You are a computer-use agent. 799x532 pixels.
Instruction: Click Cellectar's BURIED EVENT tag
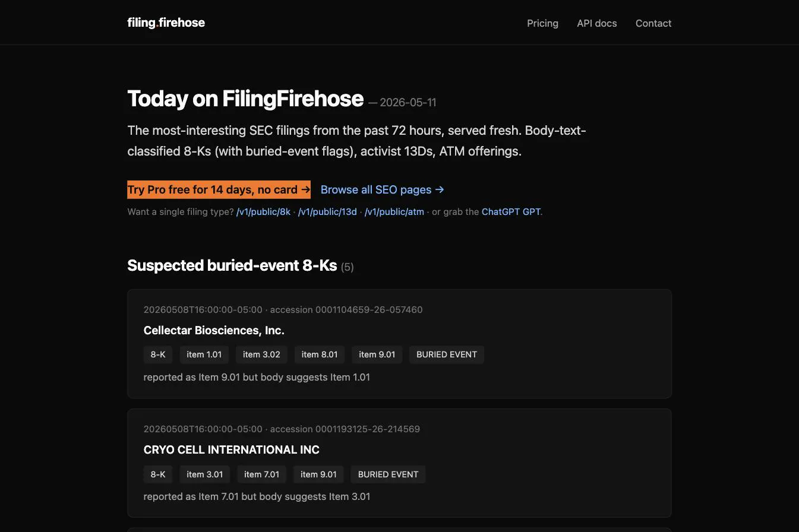[447, 354]
